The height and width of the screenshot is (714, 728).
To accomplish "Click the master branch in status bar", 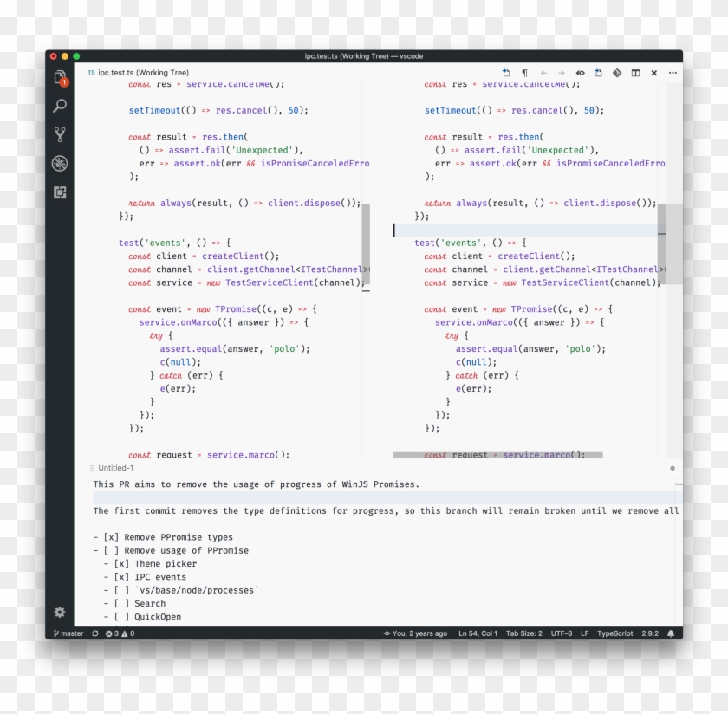I will (x=68, y=633).
